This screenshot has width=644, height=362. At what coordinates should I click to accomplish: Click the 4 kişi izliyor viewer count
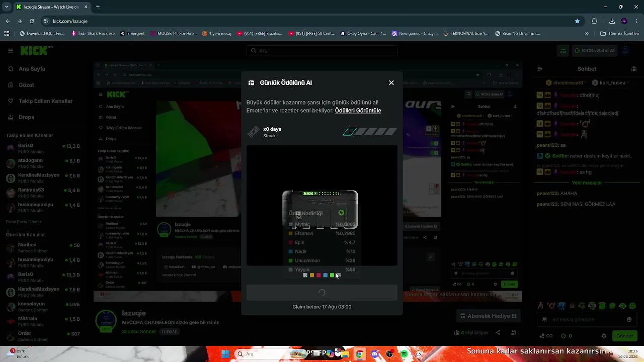(x=471, y=332)
